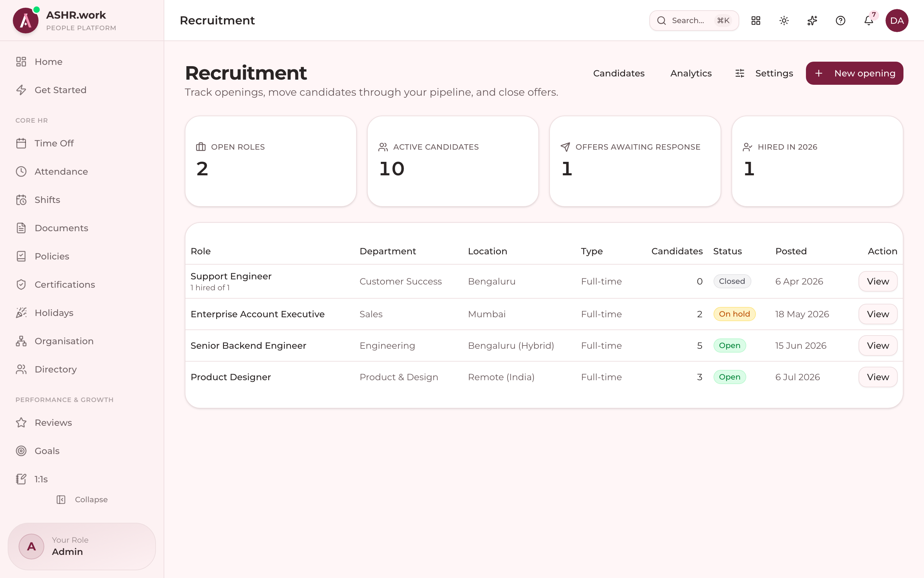This screenshot has width=924, height=578.
Task: Click the Certifications shield icon
Action: [21, 285]
